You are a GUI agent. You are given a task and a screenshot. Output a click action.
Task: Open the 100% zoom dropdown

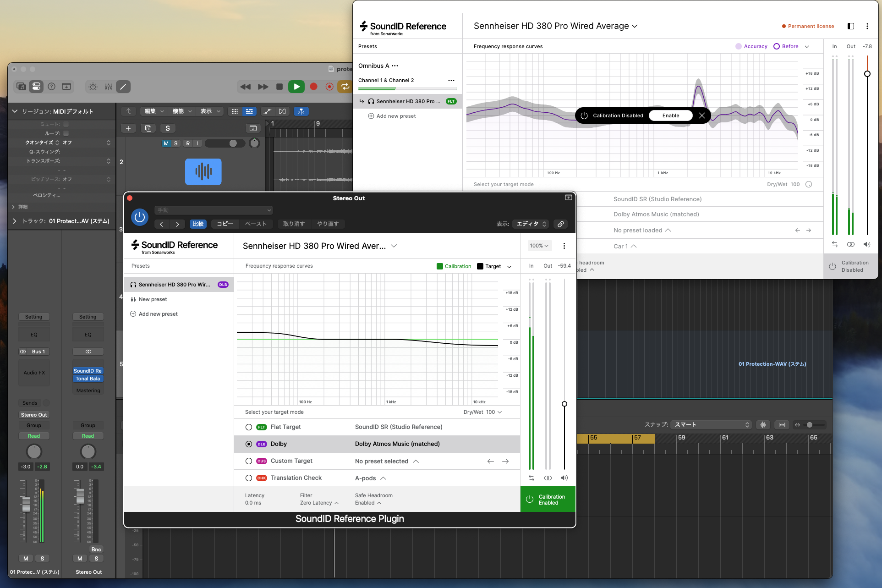(539, 246)
